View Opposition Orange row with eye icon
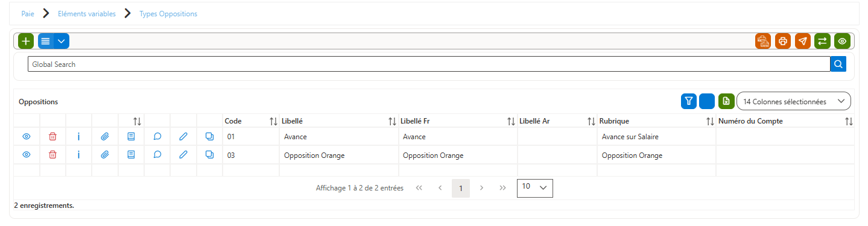The image size is (868, 226). (x=27, y=155)
